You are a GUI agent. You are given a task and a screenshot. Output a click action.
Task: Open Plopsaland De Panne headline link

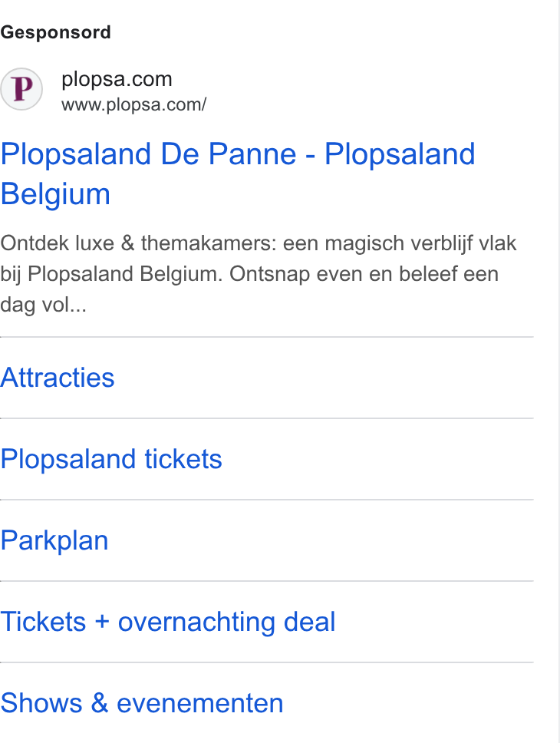[x=237, y=174]
